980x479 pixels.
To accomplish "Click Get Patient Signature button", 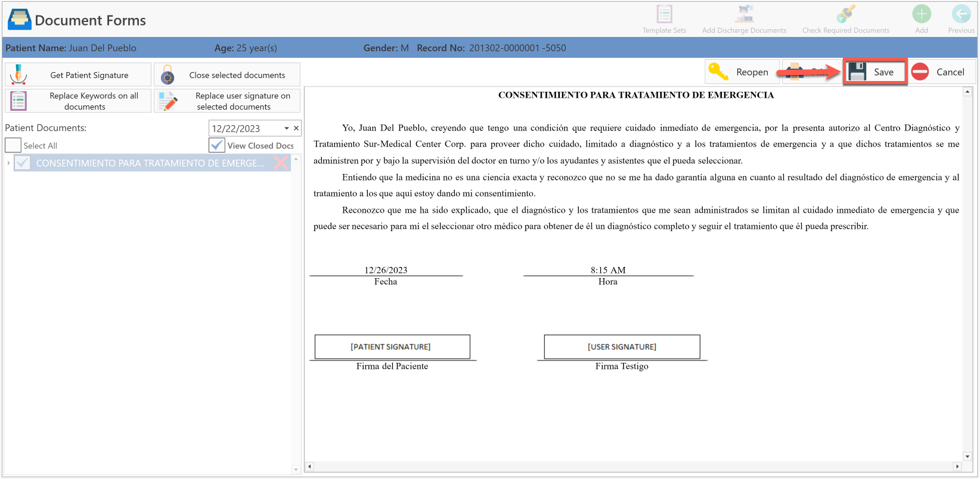I will point(78,74).
